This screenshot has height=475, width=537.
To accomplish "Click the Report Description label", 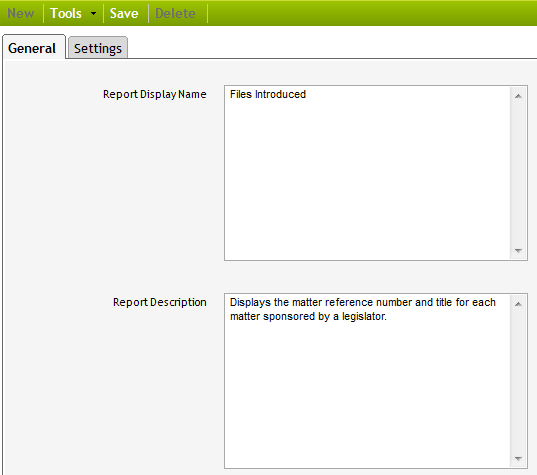I will coord(160,302).
